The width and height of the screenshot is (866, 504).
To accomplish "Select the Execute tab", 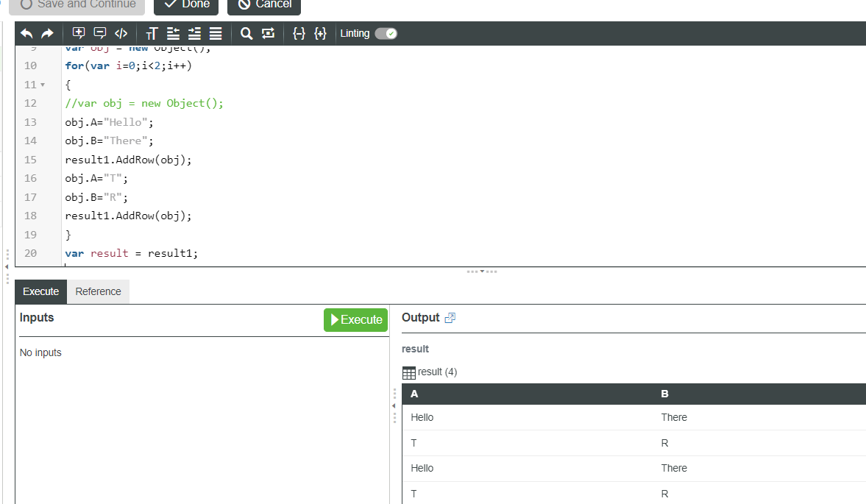I will click(40, 291).
